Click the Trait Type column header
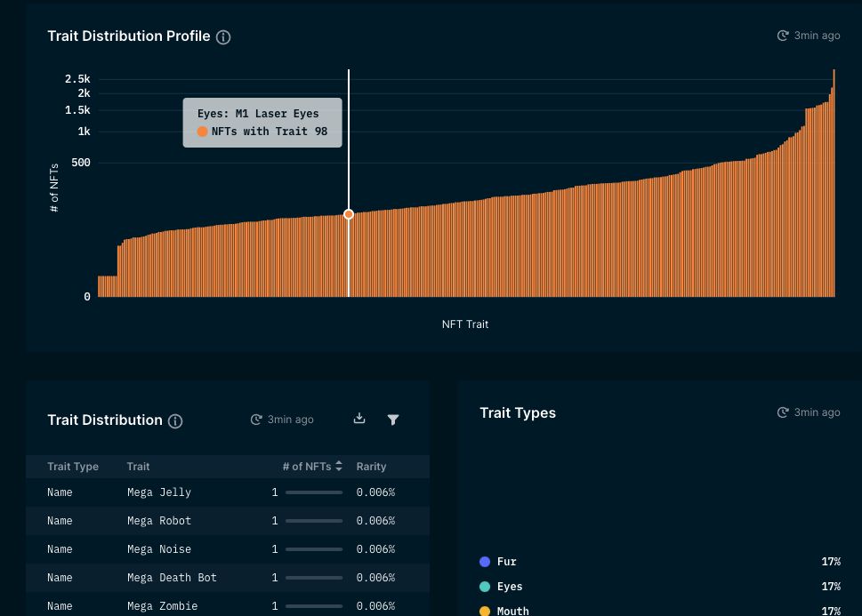862x616 pixels. (x=73, y=466)
